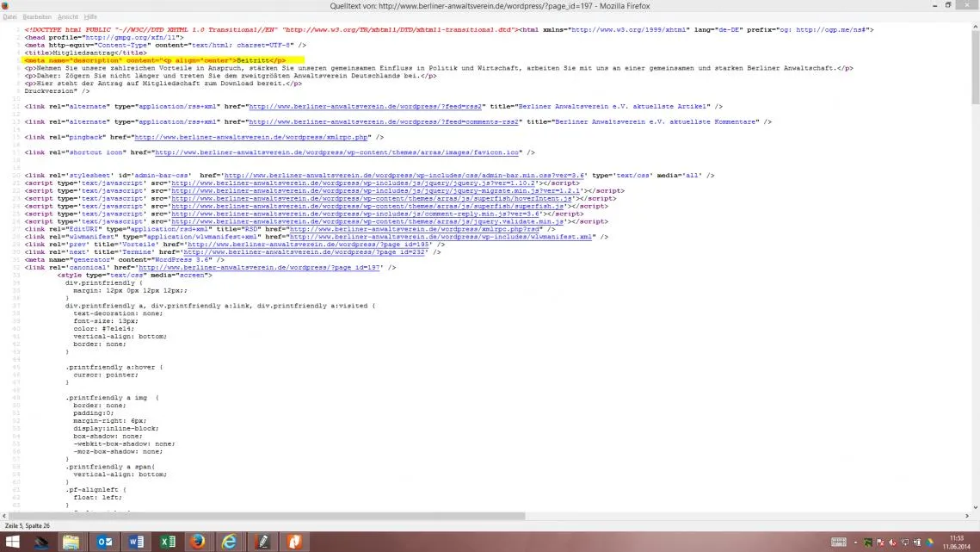Viewport: 980px width, 552px height.
Task: Open Google Drive tray icon
Action: coord(929,543)
